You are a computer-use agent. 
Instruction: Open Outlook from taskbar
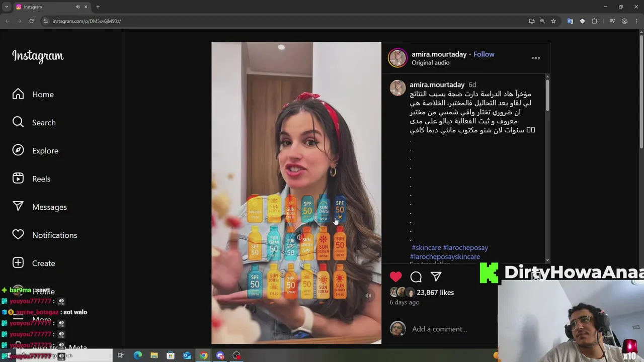pyautogui.click(x=187, y=355)
